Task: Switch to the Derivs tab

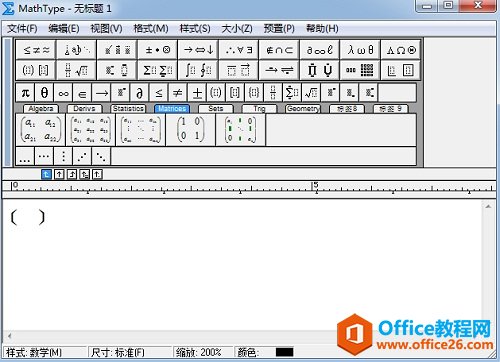Action: (x=84, y=109)
